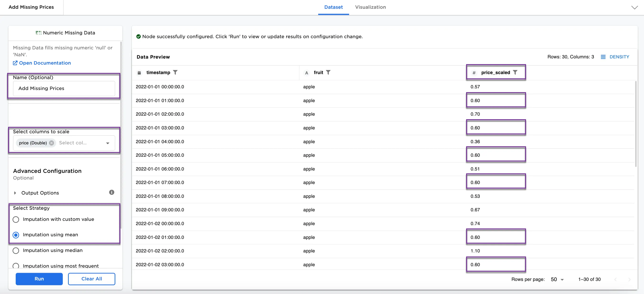Image resolution: width=644 pixels, height=294 pixels.
Task: Select Imputation using median option
Action: (x=16, y=250)
